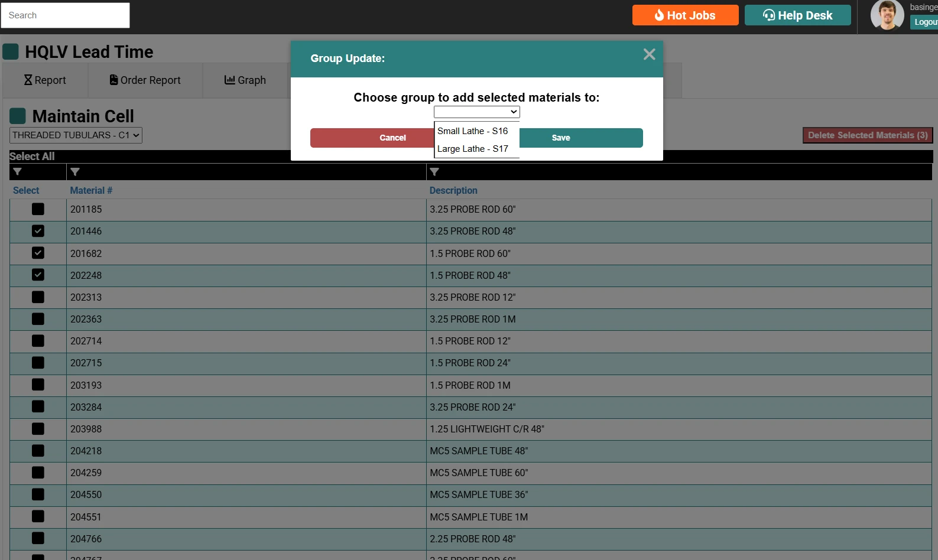
Task: Click the document icon on the Order Report tab
Action: [x=113, y=80]
